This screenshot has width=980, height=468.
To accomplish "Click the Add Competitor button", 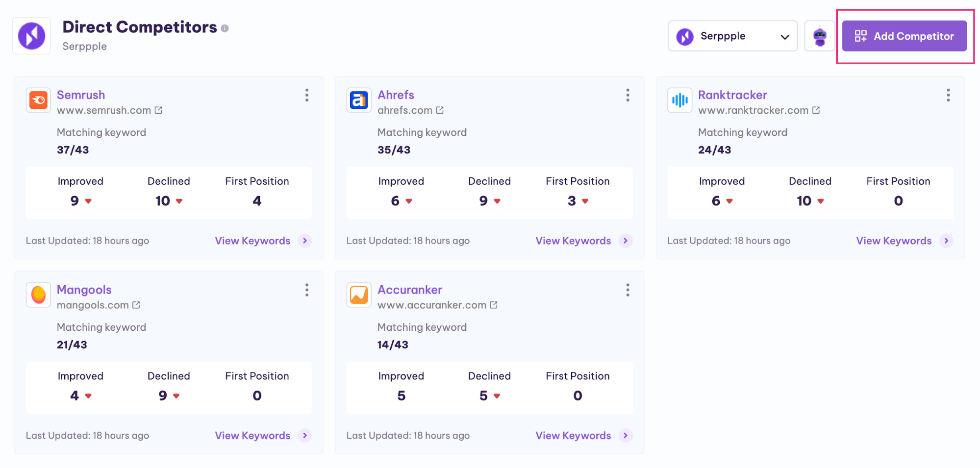I will [904, 36].
